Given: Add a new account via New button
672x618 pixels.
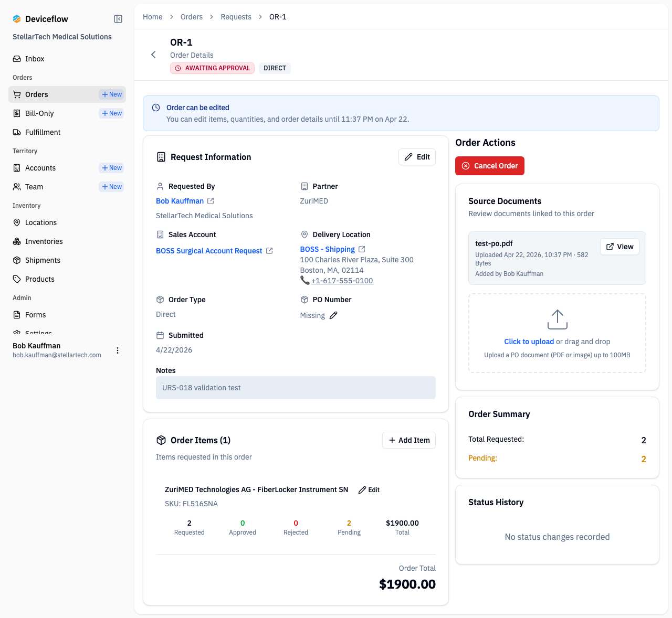Looking at the screenshot, I should pos(112,168).
